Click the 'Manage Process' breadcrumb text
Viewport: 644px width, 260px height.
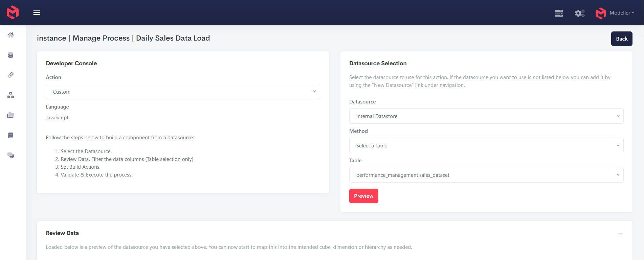[101, 38]
